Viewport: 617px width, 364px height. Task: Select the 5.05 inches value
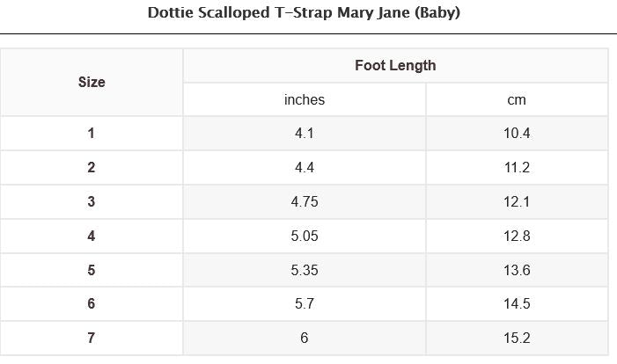pyautogui.click(x=305, y=236)
